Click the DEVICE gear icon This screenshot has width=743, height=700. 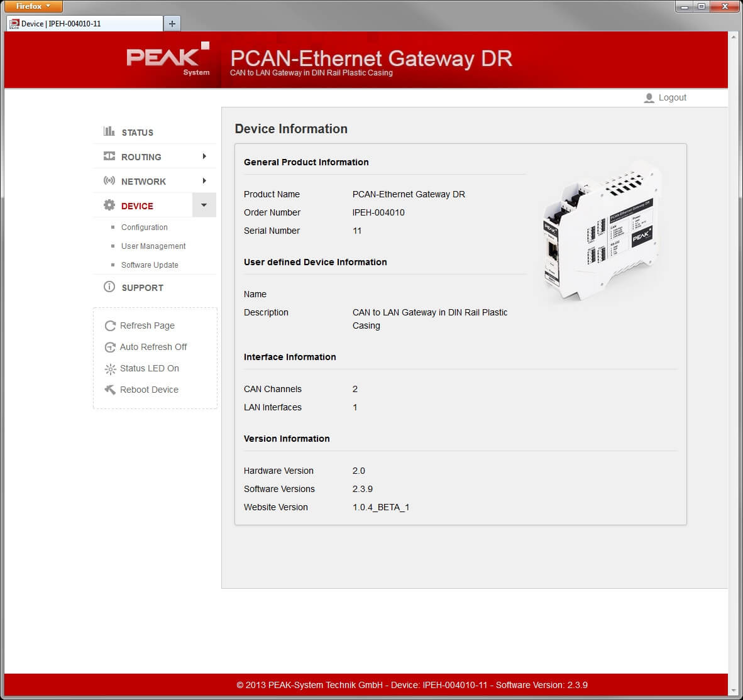coord(108,205)
